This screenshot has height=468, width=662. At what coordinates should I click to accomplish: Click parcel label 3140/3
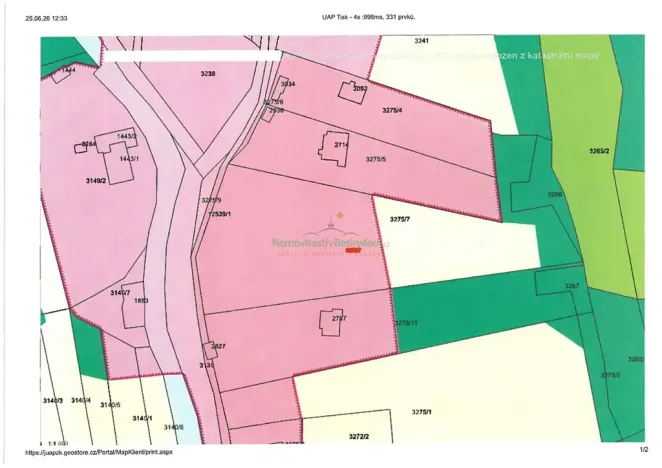pyautogui.click(x=53, y=400)
